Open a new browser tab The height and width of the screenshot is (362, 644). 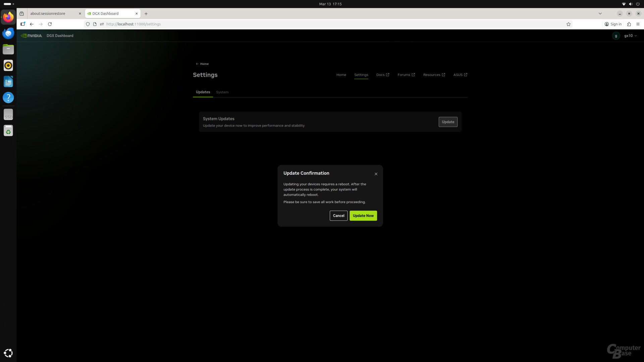(x=146, y=14)
